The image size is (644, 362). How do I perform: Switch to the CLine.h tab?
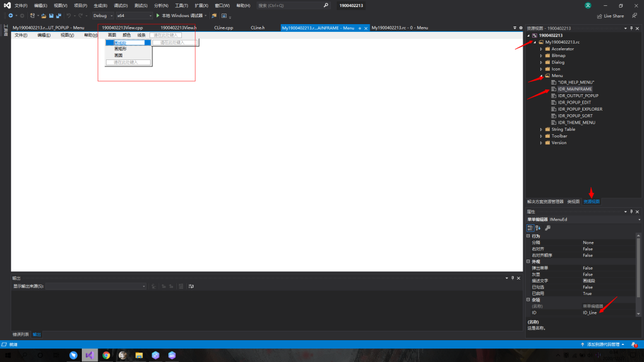click(257, 28)
